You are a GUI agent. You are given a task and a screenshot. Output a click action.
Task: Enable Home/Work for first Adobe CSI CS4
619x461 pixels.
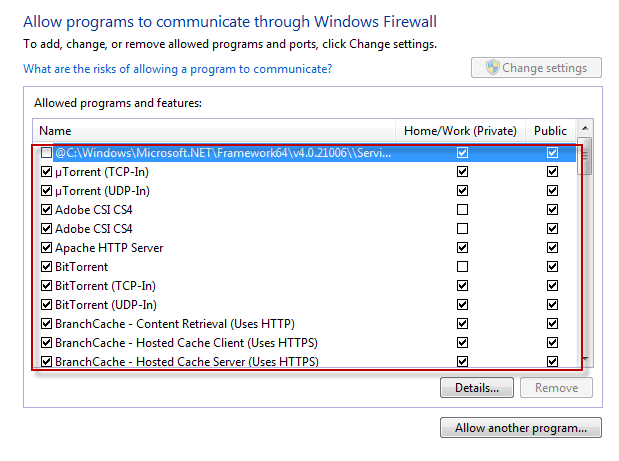point(462,210)
